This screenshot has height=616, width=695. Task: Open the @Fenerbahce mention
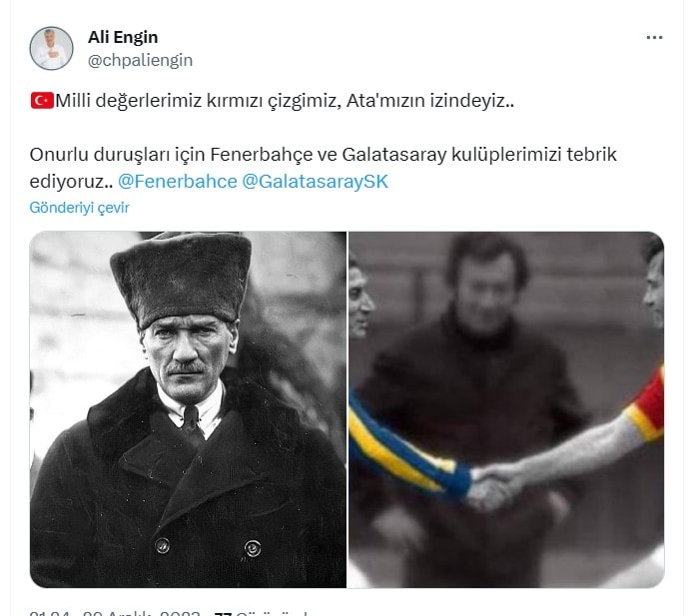point(178,182)
